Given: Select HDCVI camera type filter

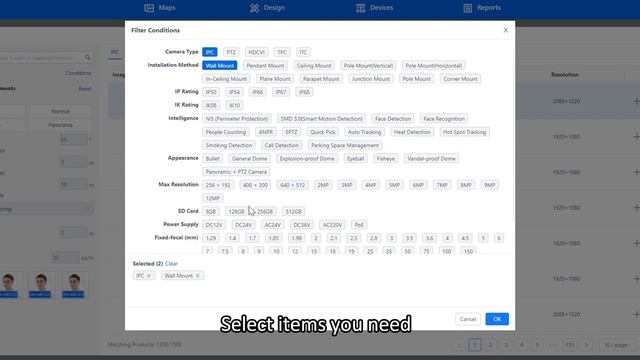Looking at the screenshot, I should [257, 52].
